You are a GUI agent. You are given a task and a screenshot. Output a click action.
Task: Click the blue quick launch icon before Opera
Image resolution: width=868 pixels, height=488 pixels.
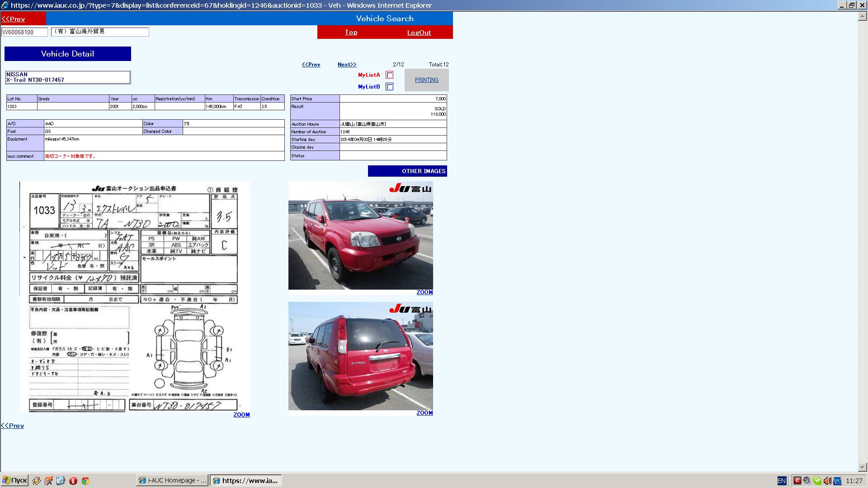pos(61,481)
